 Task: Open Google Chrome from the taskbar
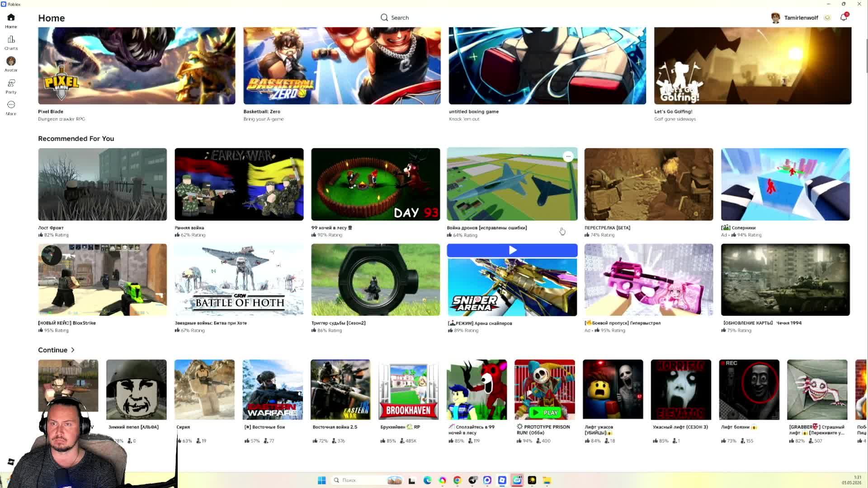click(457, 480)
